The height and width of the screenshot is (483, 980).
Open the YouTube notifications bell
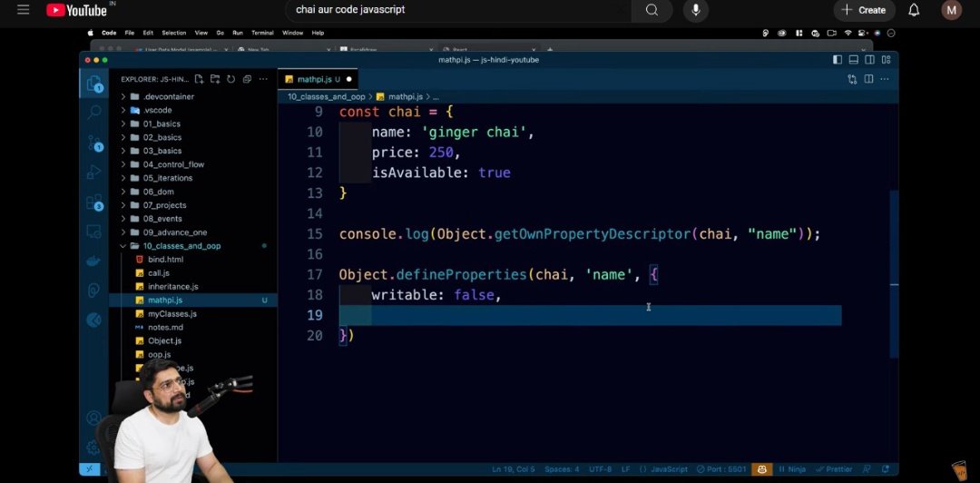click(914, 10)
